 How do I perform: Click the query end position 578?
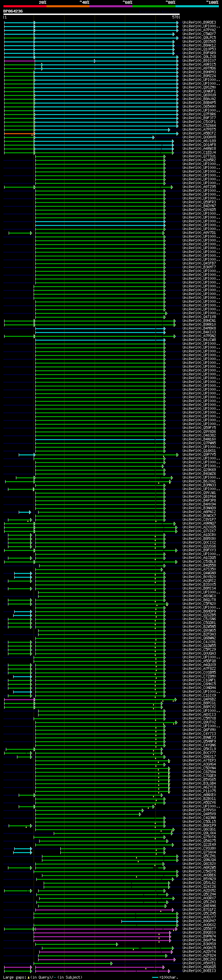pos(175,17)
